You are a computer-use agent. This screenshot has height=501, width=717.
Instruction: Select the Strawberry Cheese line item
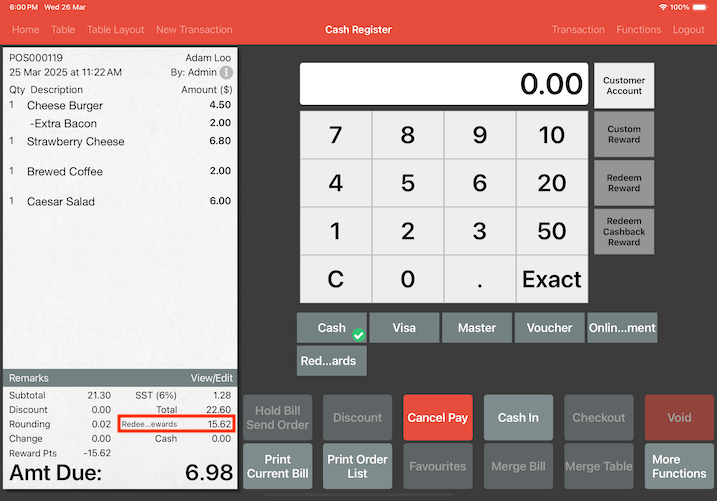click(x=120, y=141)
